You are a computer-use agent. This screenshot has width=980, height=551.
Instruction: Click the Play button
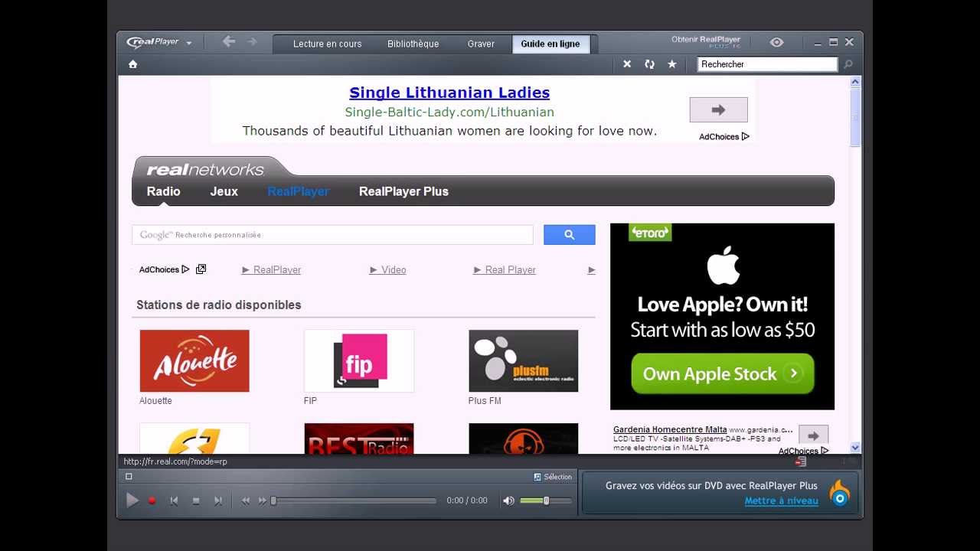(132, 500)
